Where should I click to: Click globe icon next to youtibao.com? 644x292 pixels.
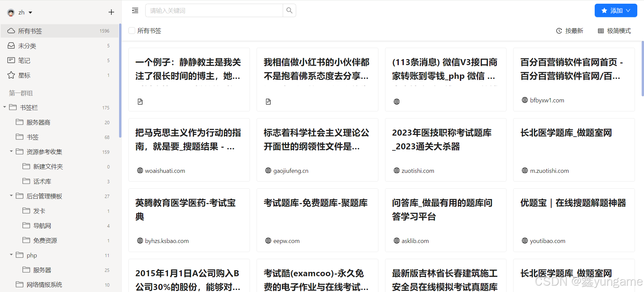click(525, 241)
